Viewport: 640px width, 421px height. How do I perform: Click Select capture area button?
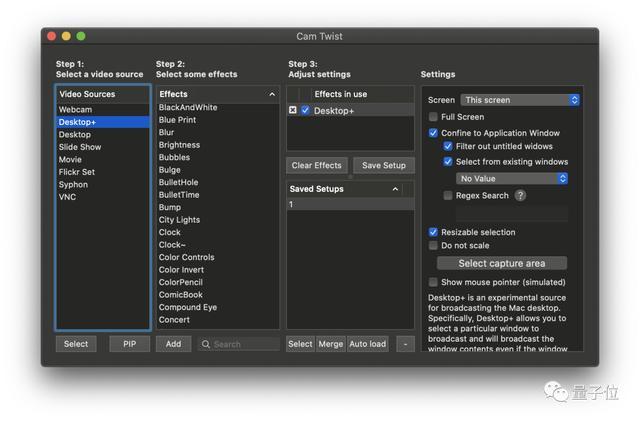502,263
